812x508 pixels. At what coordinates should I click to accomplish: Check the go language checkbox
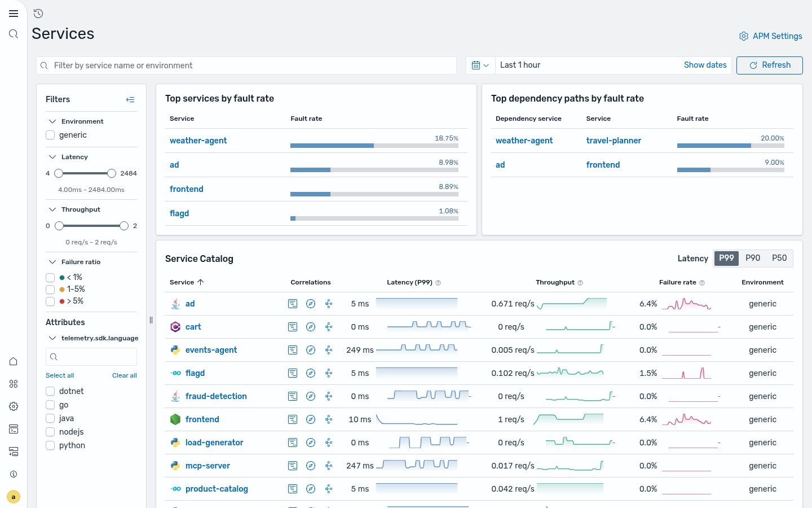click(50, 405)
